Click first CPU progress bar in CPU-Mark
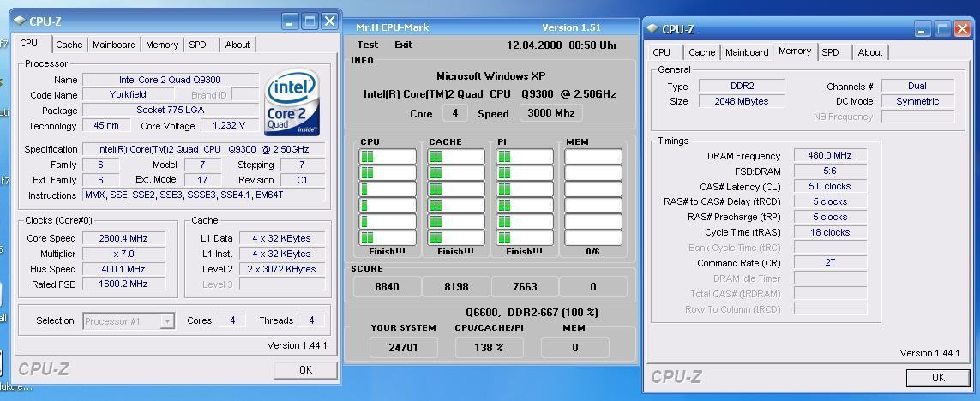This screenshot has width=980, height=401. point(388,156)
